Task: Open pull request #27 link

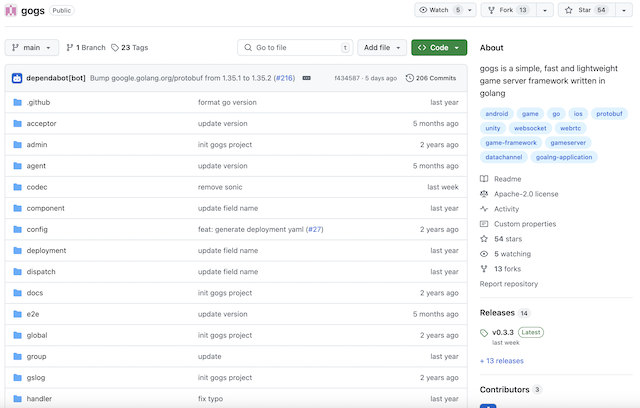Action: click(315, 229)
